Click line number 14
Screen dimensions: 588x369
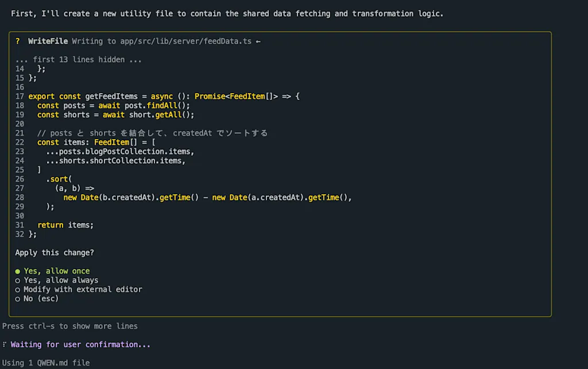(20, 69)
